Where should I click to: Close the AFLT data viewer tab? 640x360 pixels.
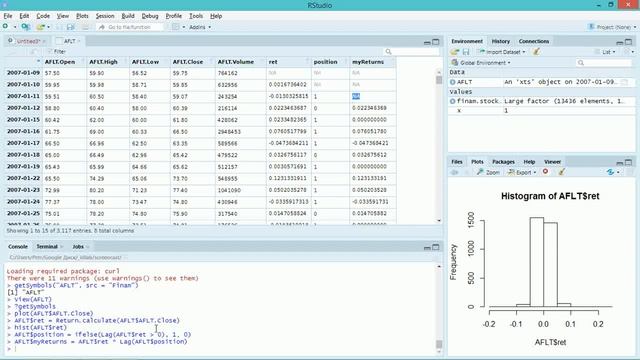coord(79,41)
